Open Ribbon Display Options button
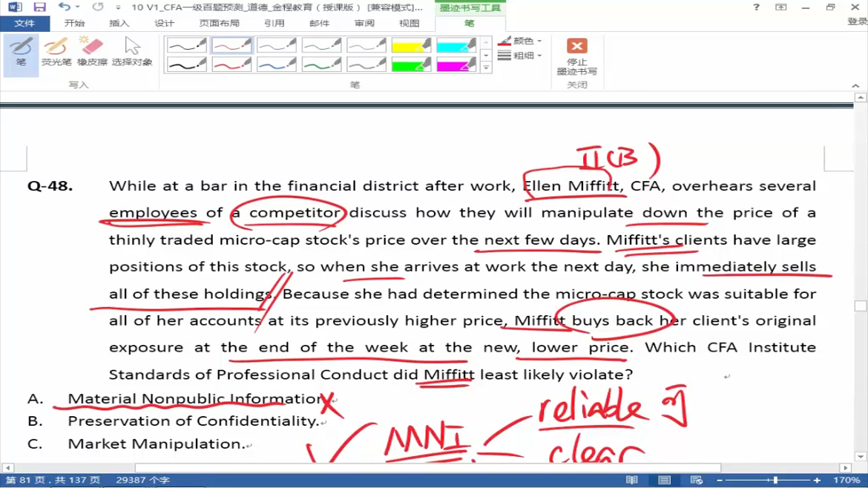The width and height of the screenshot is (868, 488). (781, 7)
